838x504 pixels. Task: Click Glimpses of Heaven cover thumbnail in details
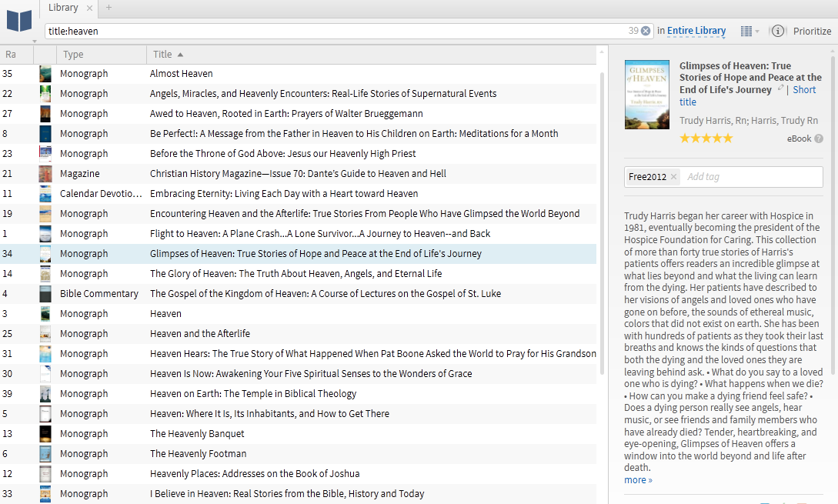(x=646, y=95)
